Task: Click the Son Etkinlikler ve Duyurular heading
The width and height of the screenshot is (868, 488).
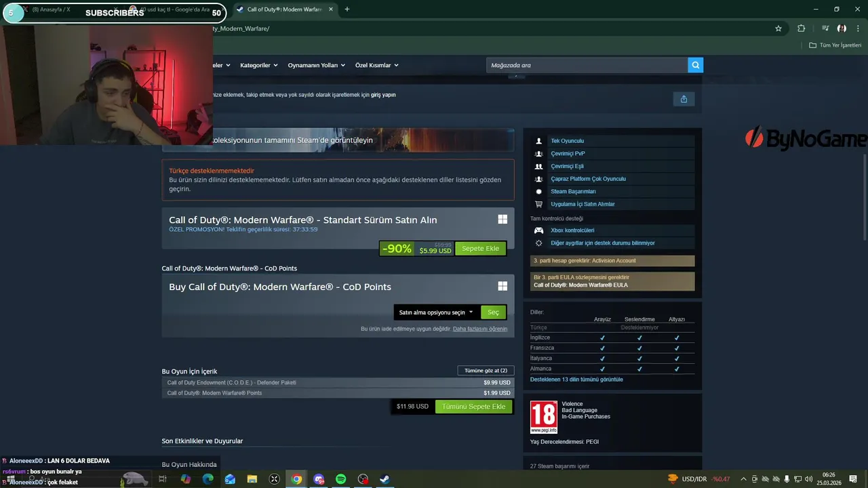Action: 202,441
